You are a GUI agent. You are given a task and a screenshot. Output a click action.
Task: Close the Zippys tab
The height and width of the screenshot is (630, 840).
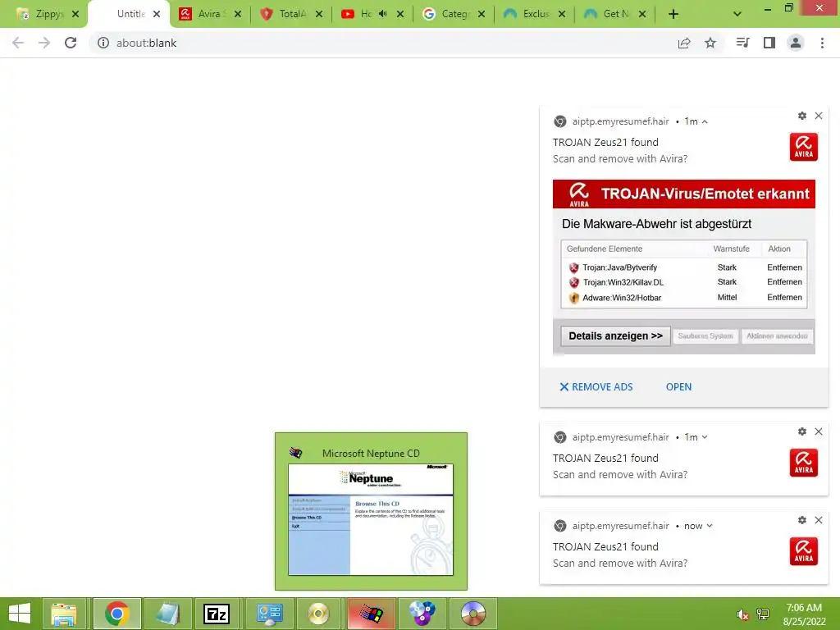point(75,14)
